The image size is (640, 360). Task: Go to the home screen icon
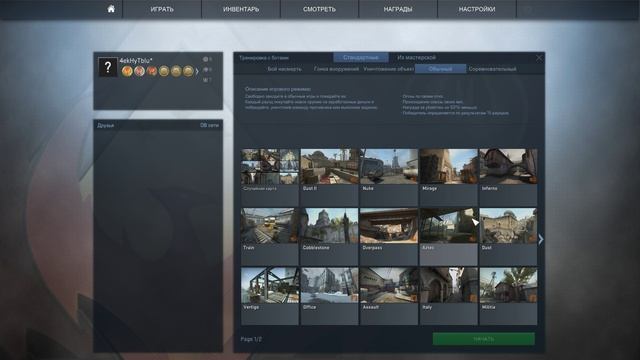pos(111,9)
